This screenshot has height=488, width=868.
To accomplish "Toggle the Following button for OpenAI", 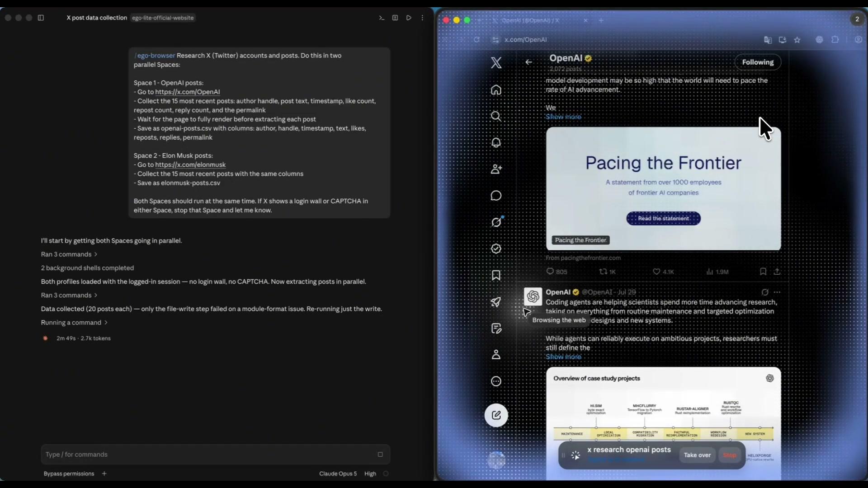I will click(758, 62).
